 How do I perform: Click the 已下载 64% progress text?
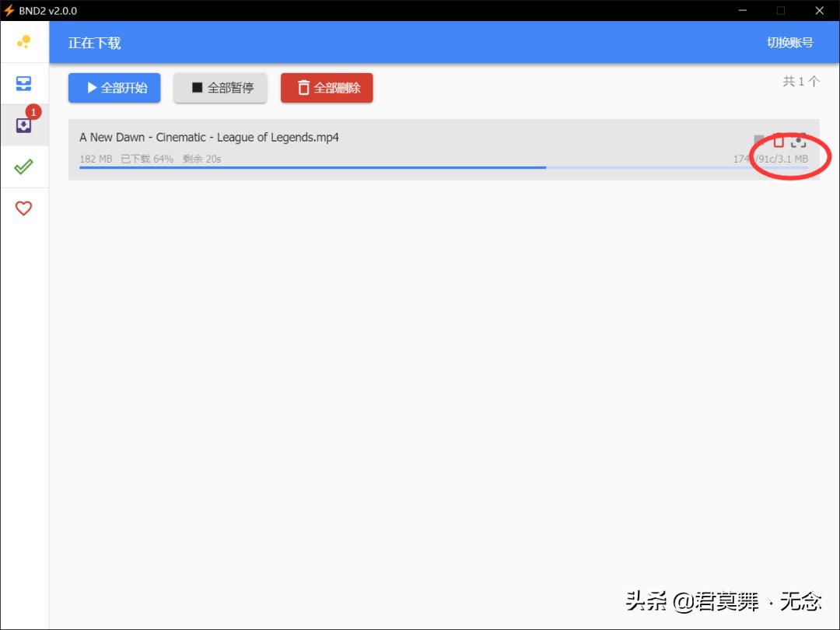point(147,159)
